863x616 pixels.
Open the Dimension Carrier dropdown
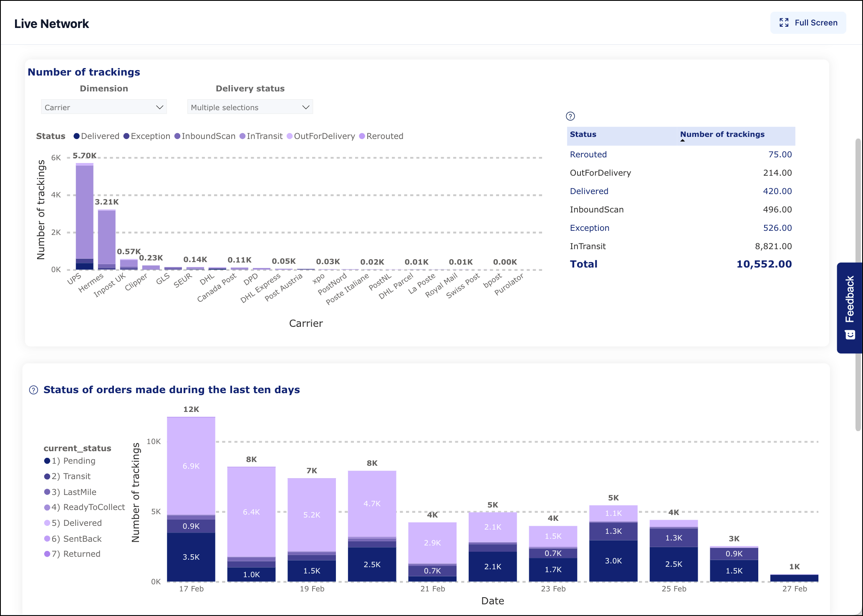pyautogui.click(x=103, y=107)
